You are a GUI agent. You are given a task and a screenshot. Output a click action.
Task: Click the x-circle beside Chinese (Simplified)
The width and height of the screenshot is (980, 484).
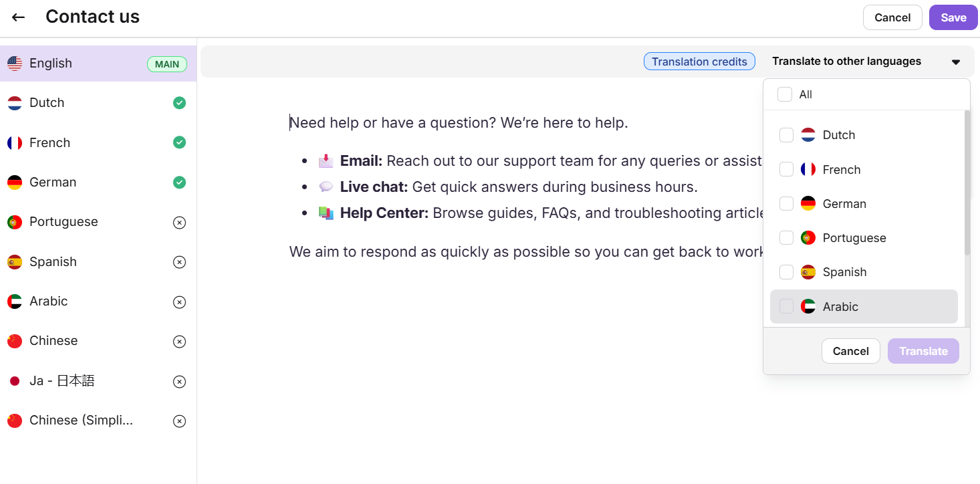tap(179, 420)
